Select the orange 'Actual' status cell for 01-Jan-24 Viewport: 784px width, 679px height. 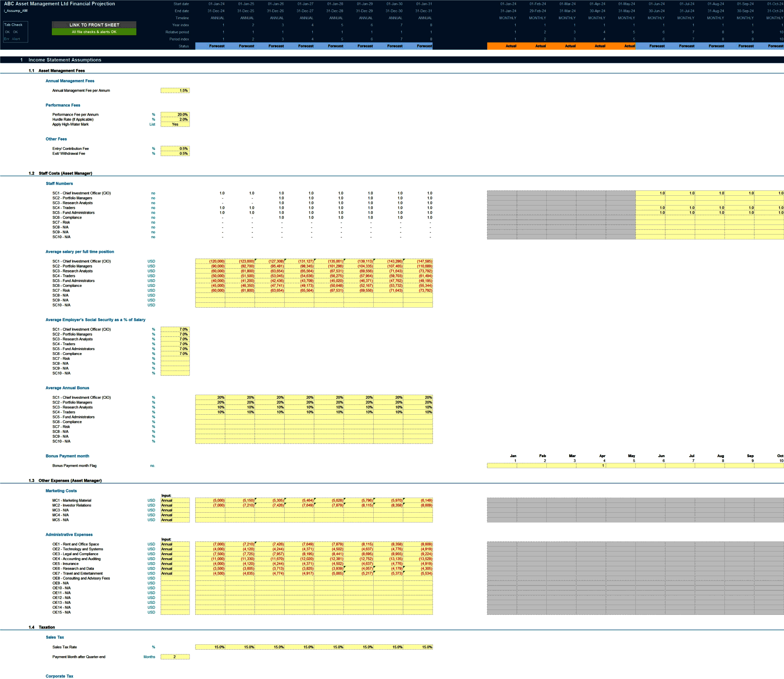(502, 46)
